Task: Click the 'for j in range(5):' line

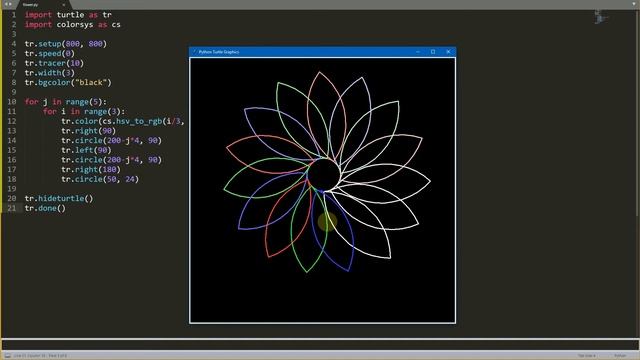Action: click(65, 102)
